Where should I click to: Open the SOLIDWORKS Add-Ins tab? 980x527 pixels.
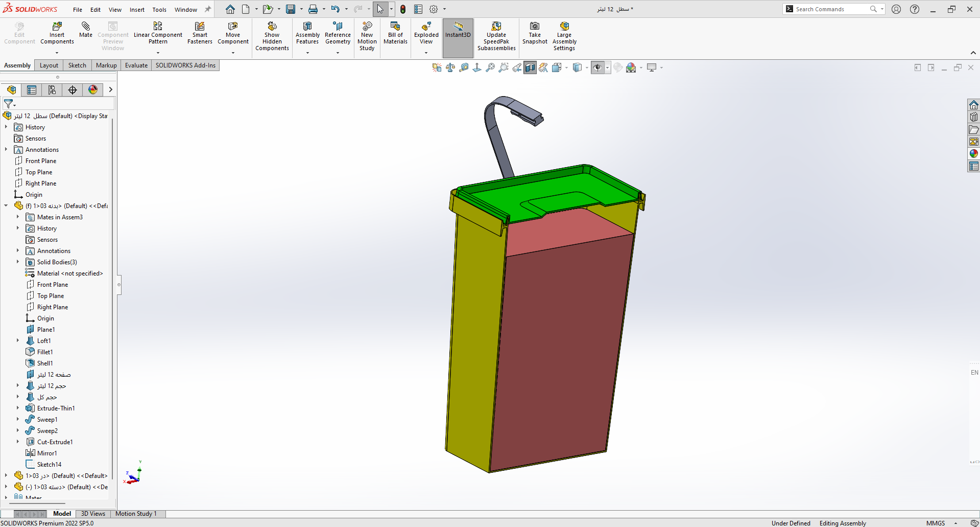click(185, 65)
